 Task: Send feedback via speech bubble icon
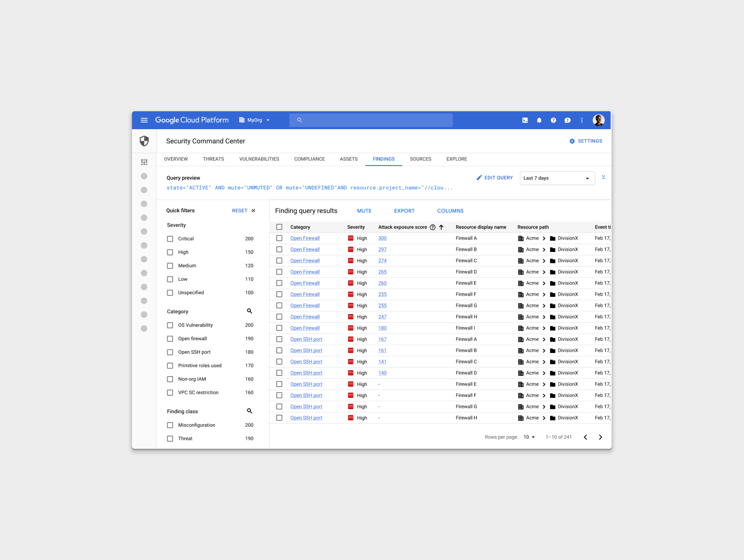(x=567, y=120)
